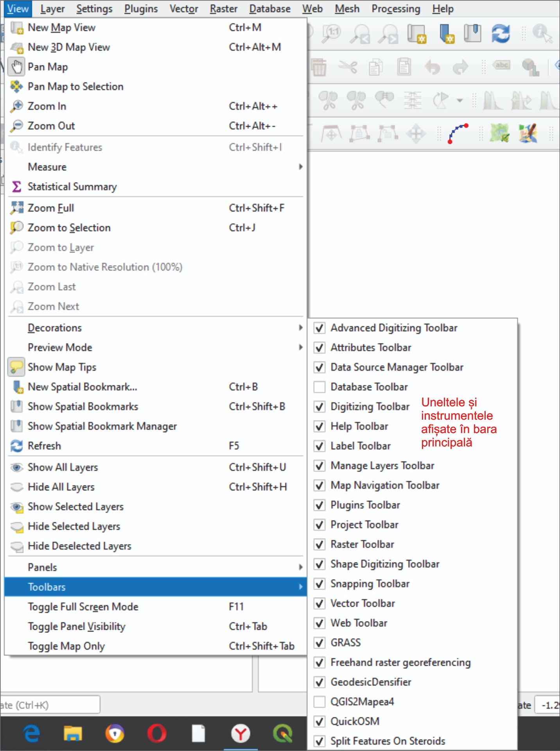Open File Explorer from the taskbar
The height and width of the screenshot is (751, 560).
[73, 734]
